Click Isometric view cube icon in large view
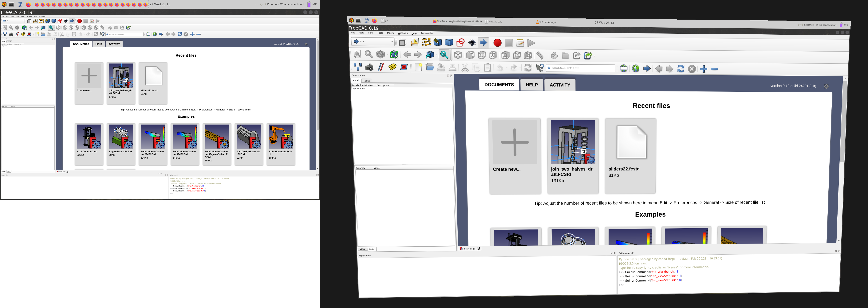This screenshot has height=308, width=868. click(458, 55)
